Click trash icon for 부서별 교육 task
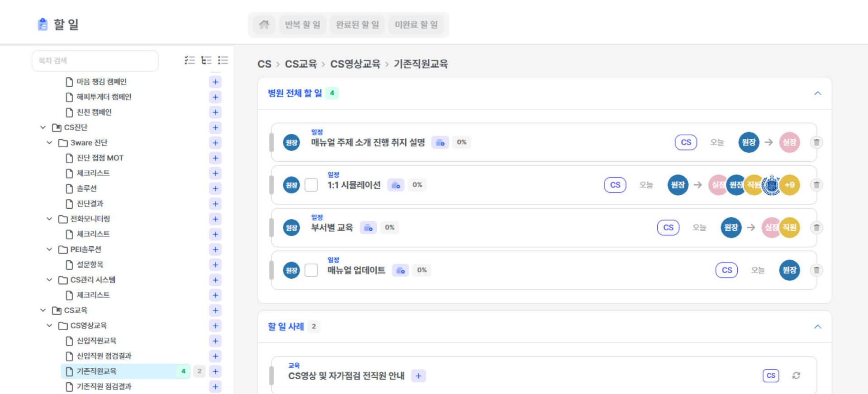 pos(816,228)
